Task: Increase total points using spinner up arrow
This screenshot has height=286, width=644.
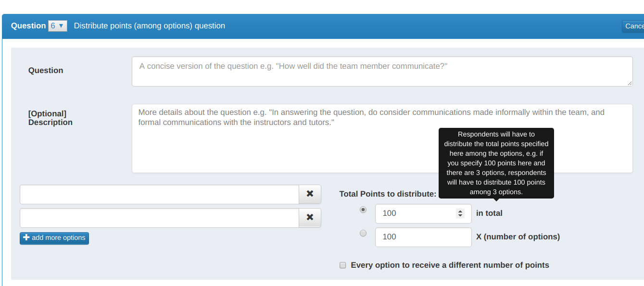Action: [x=460, y=211]
